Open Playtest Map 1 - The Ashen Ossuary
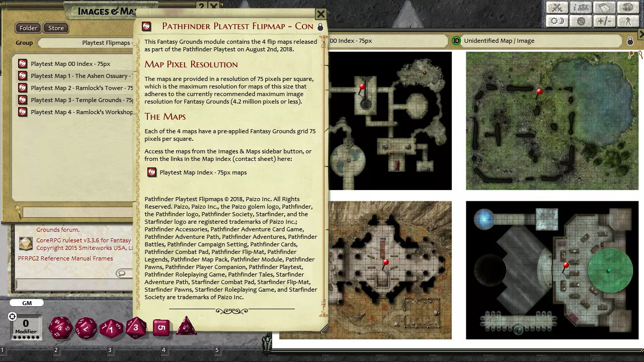This screenshot has height=362, width=644. click(x=82, y=76)
